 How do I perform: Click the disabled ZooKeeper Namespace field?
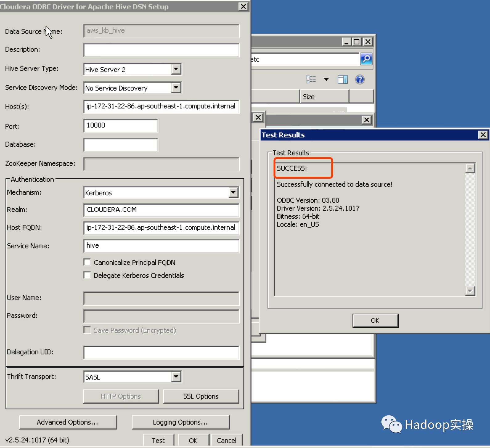click(161, 164)
